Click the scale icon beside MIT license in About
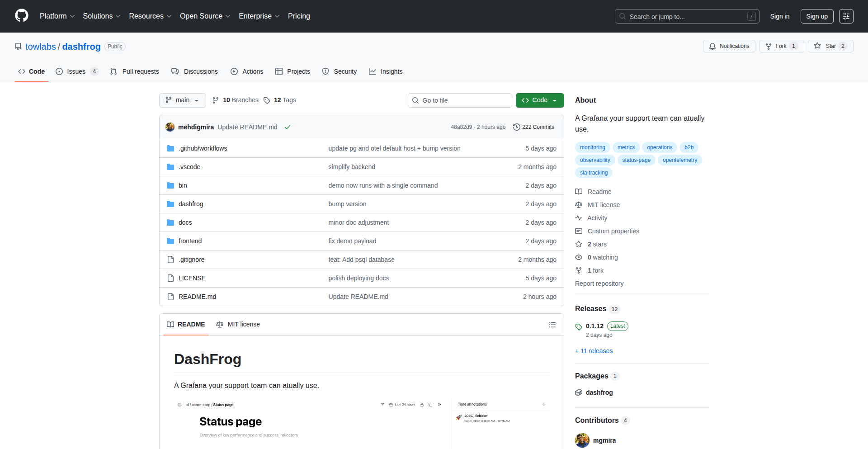 coord(579,205)
